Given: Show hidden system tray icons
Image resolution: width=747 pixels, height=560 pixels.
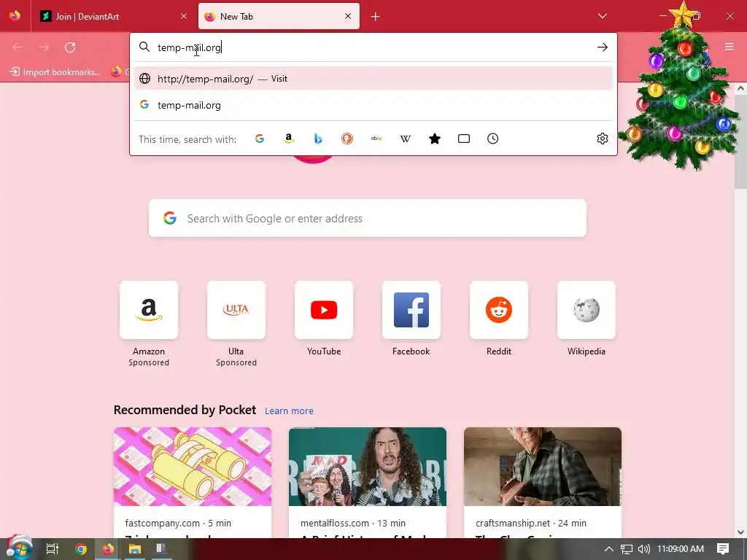Looking at the screenshot, I should (x=608, y=549).
